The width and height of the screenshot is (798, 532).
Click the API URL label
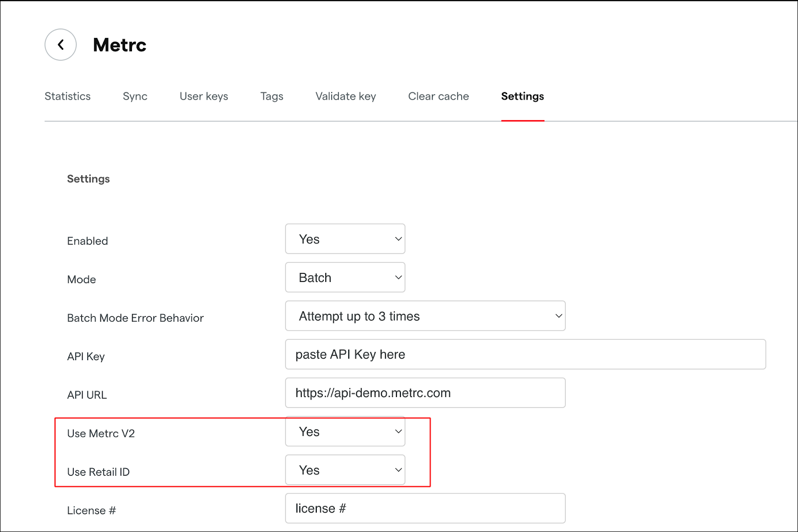coord(87,395)
